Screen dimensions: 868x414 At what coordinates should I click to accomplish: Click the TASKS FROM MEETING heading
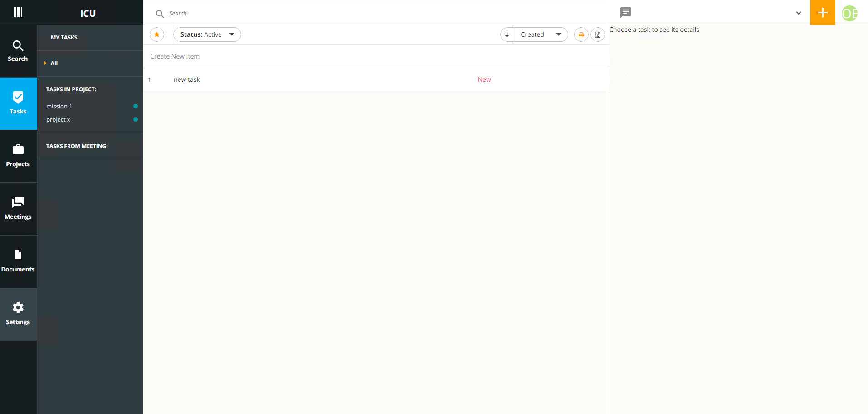77,146
